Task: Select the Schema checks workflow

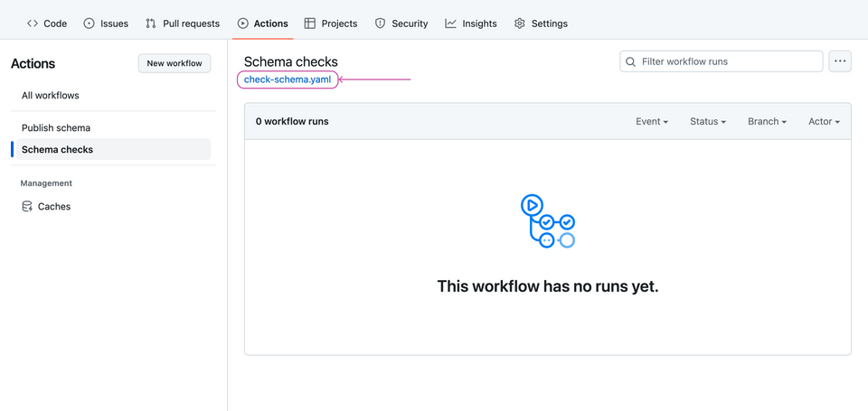Action: [x=113, y=149]
